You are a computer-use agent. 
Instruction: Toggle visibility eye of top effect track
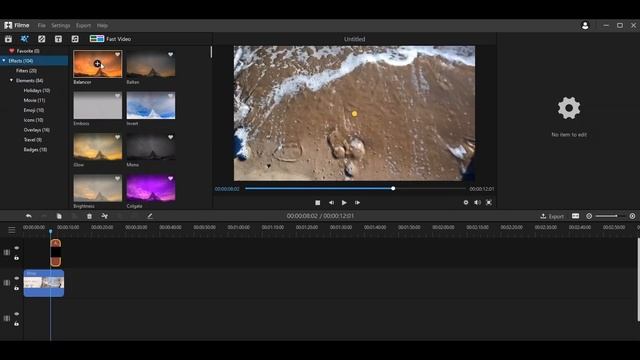17,248
